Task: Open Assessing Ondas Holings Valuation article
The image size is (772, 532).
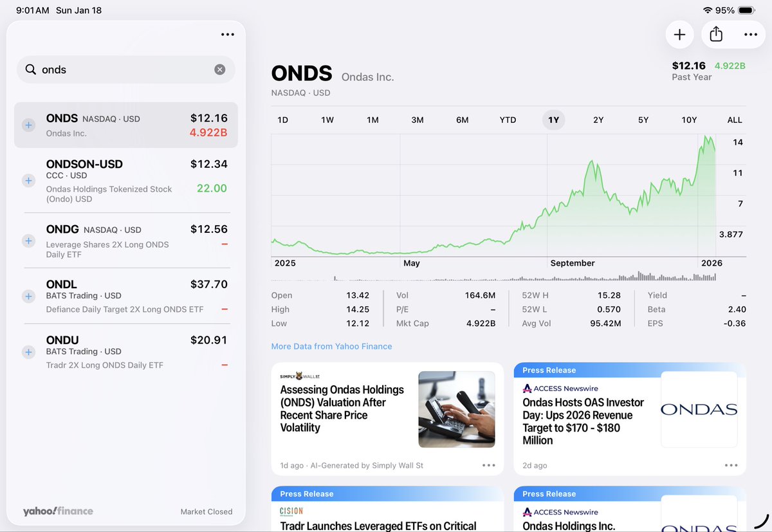Action: 387,419
